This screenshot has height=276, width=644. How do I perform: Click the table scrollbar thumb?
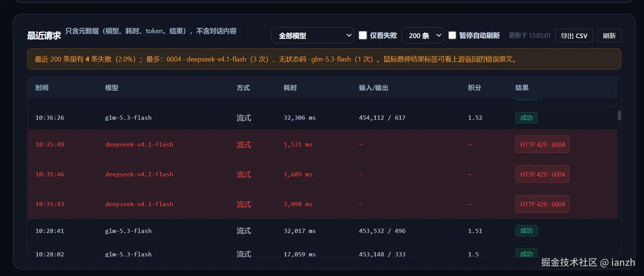click(619, 115)
